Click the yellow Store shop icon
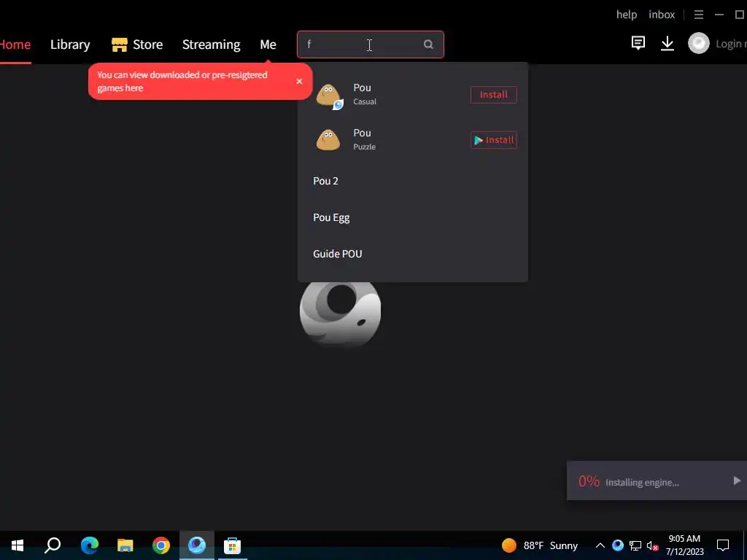The height and width of the screenshot is (560, 747). 120,44
